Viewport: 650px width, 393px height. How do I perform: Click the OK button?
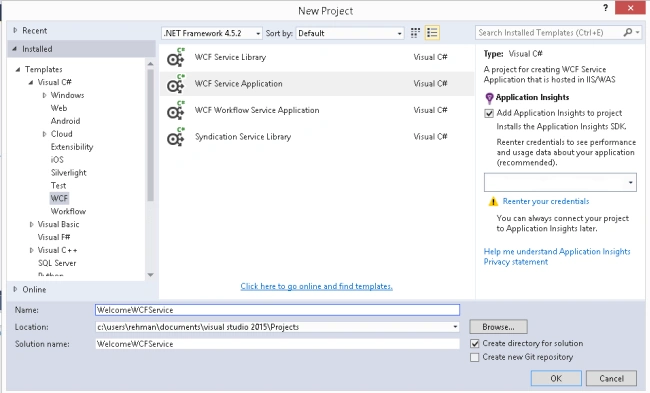point(556,378)
